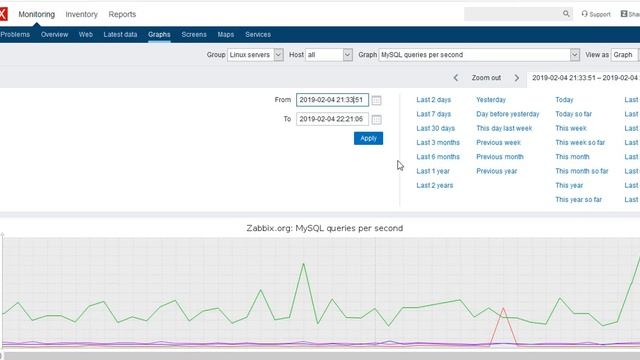This screenshot has height=360, width=640.
Task: Select the Graphs tab
Action: tap(159, 35)
